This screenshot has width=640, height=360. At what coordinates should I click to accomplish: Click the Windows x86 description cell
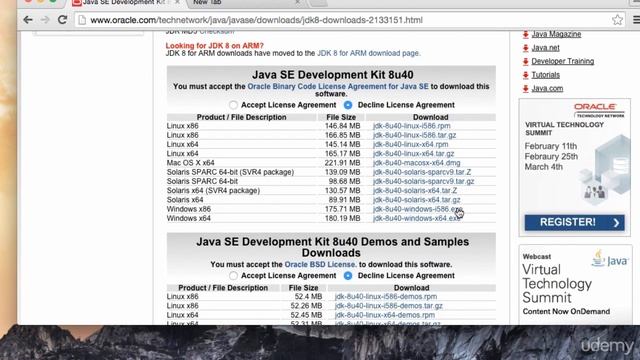(189, 209)
